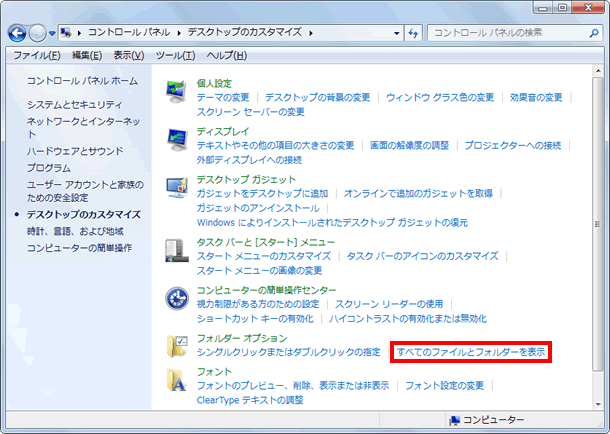Open ハードウェアとサウンド in sidebar
610x434 pixels.
[x=75, y=151]
